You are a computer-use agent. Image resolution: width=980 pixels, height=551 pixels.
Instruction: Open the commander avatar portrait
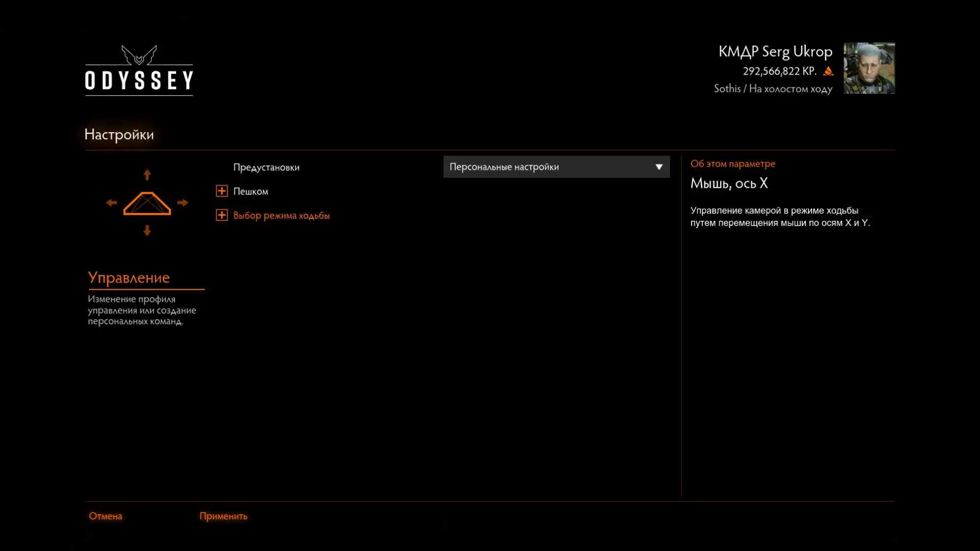[x=869, y=68]
